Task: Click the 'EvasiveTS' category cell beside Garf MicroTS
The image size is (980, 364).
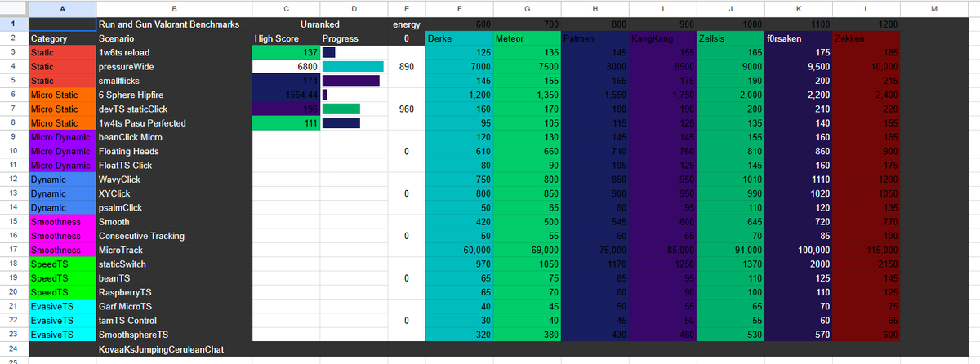Action: [x=61, y=306]
